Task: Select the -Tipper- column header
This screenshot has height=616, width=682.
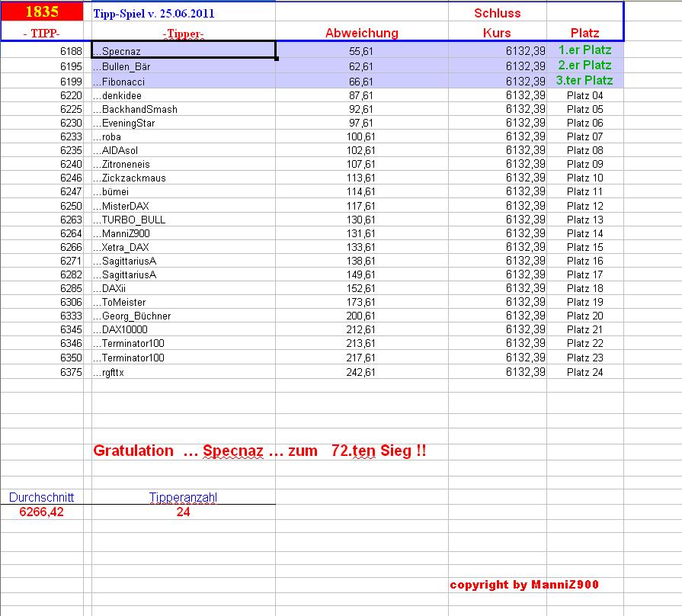Action: coord(183,34)
